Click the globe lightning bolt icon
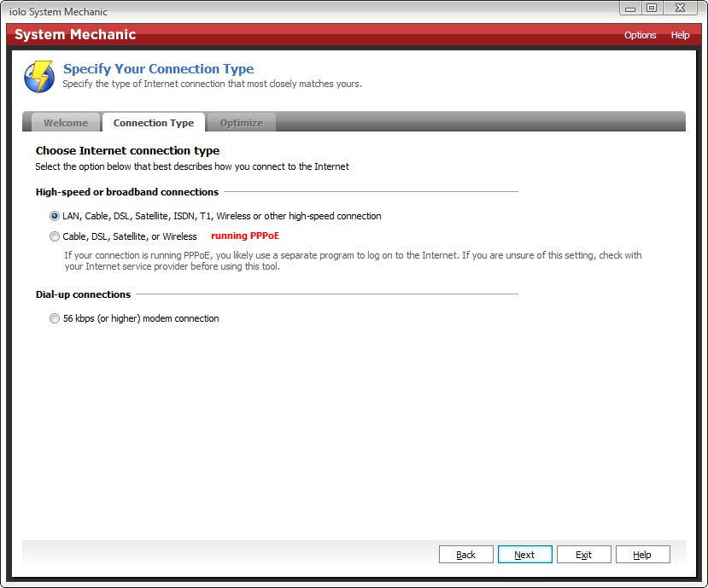The height and width of the screenshot is (588, 708). [39, 77]
